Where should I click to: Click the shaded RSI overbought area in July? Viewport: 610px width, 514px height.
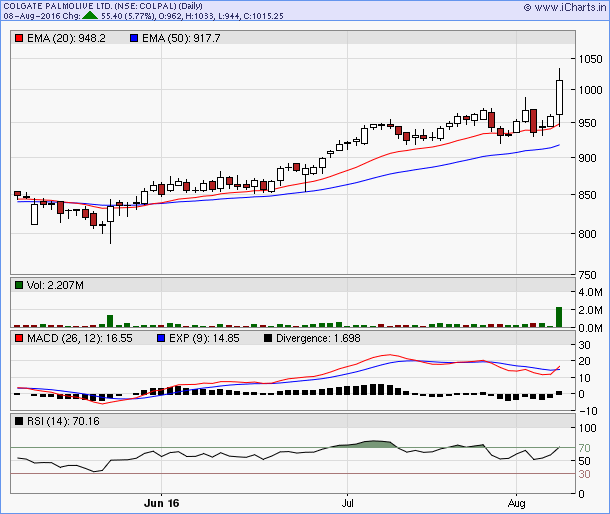tap(366, 444)
